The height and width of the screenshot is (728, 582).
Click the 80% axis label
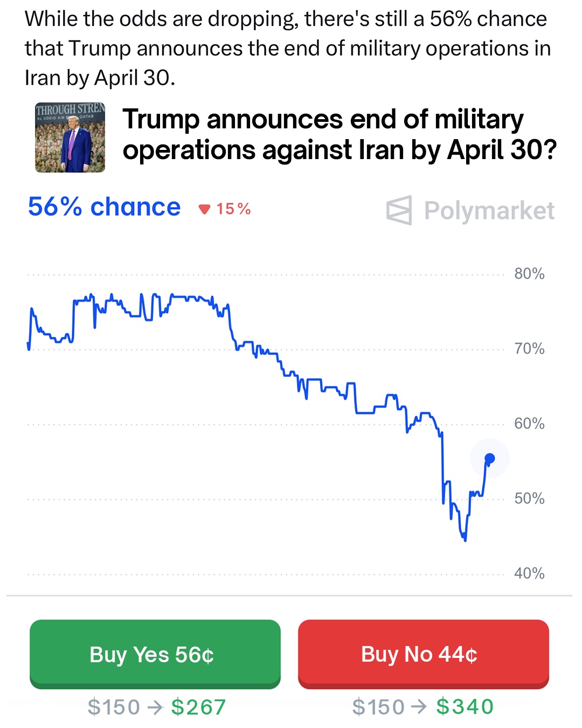pyautogui.click(x=529, y=274)
